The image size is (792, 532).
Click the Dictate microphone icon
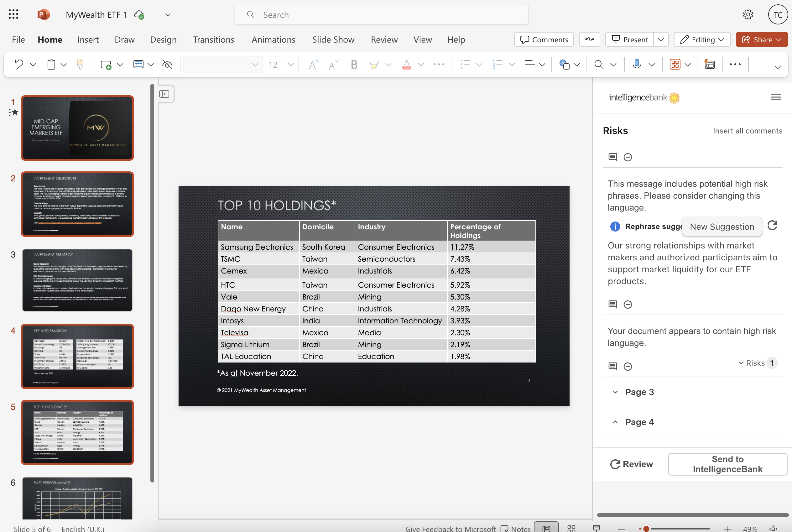tap(637, 65)
